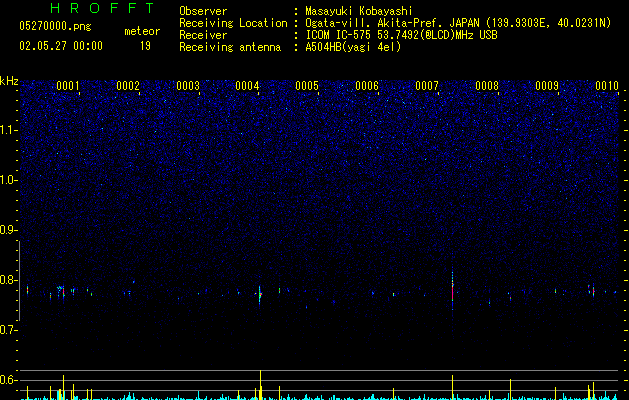
Task: Click time marker 0002
Action: click(x=128, y=86)
